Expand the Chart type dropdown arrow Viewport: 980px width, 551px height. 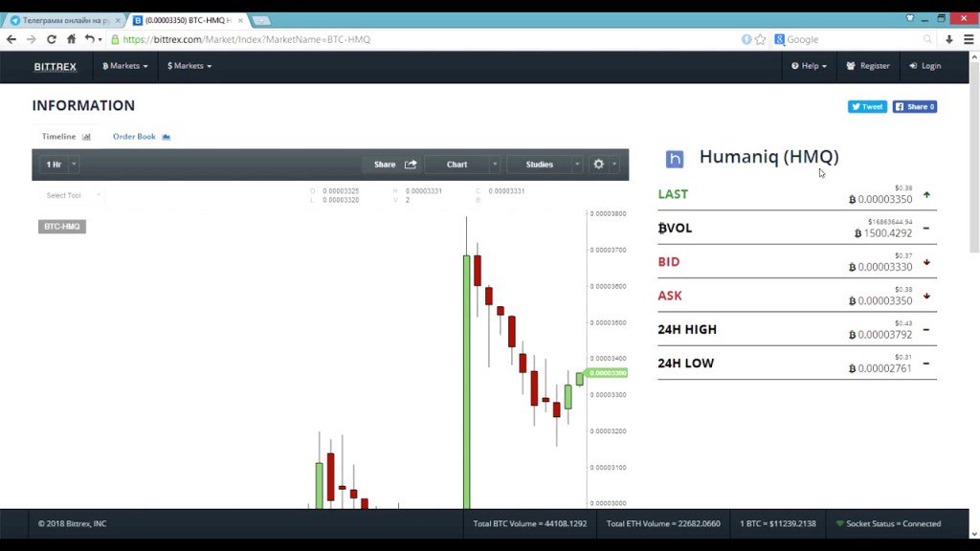(x=495, y=165)
